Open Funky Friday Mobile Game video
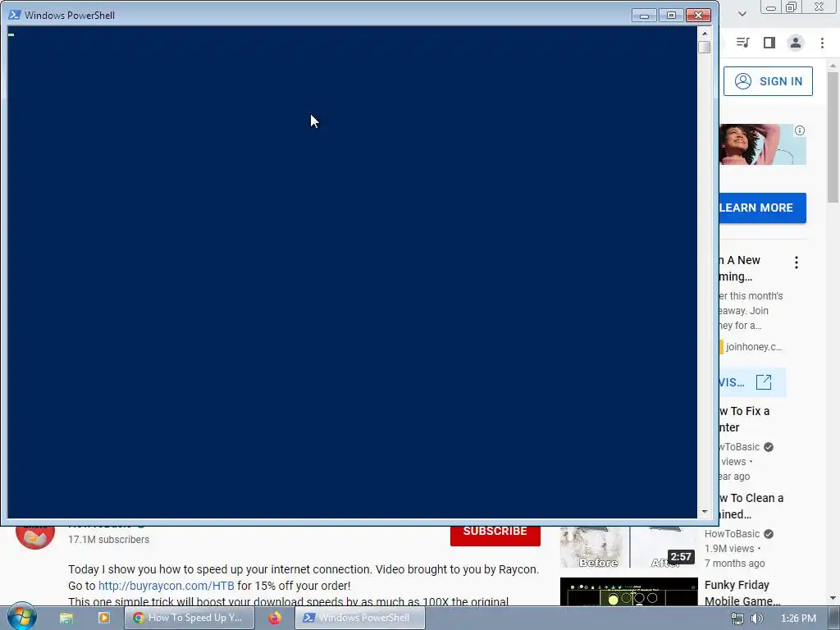 click(742, 592)
